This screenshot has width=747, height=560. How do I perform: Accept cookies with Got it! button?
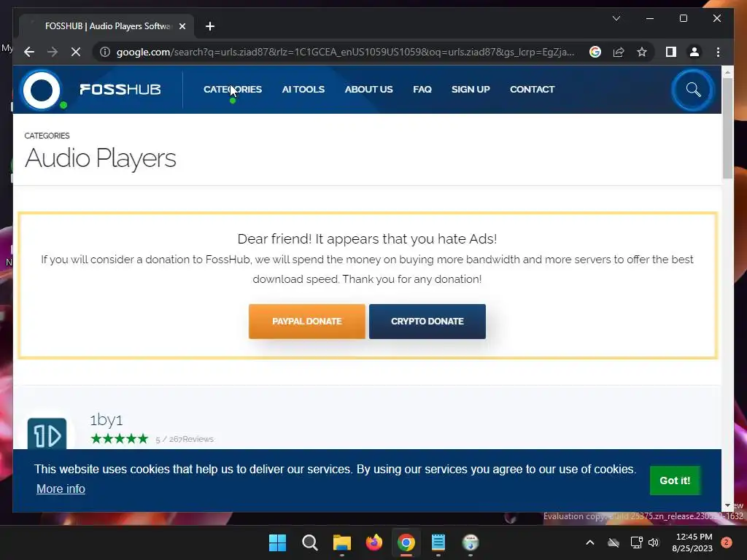(675, 481)
